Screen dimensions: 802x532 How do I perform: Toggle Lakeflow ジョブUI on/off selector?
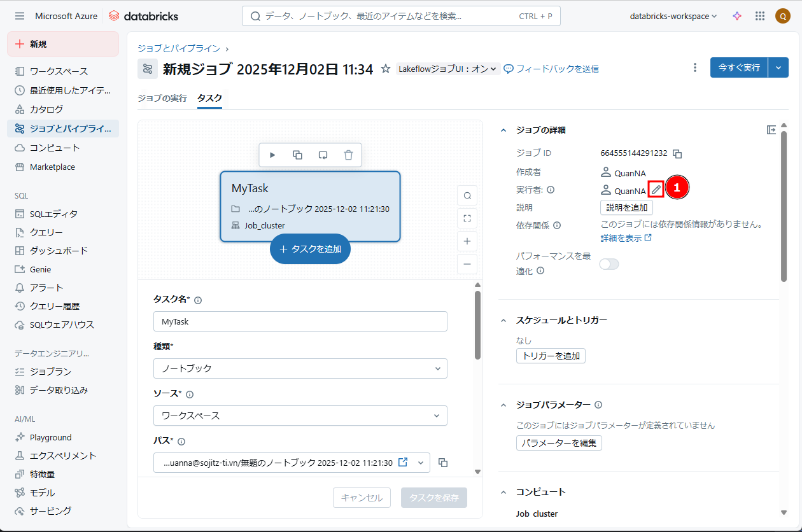[447, 69]
